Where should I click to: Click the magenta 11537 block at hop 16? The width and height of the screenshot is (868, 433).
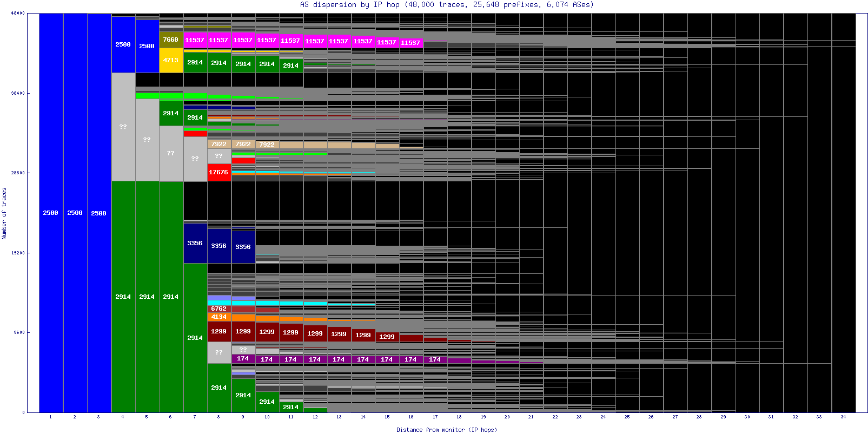coord(411,43)
